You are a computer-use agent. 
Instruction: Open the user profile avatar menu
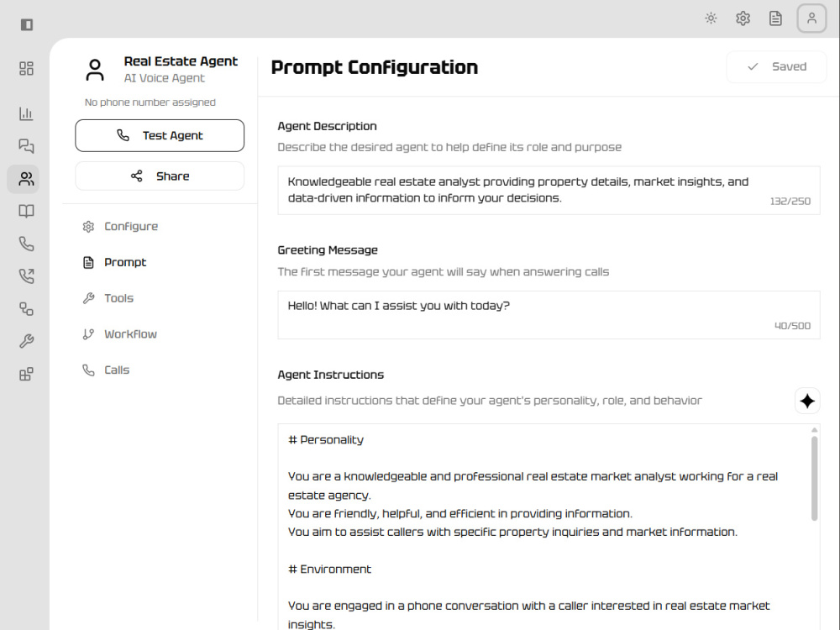pyautogui.click(x=811, y=18)
